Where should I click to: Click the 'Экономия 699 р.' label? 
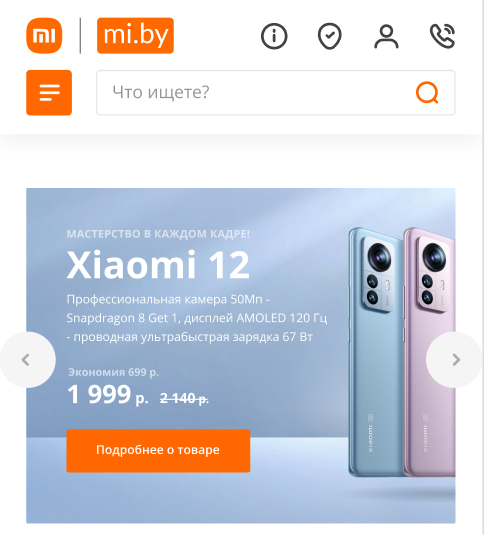(113, 372)
